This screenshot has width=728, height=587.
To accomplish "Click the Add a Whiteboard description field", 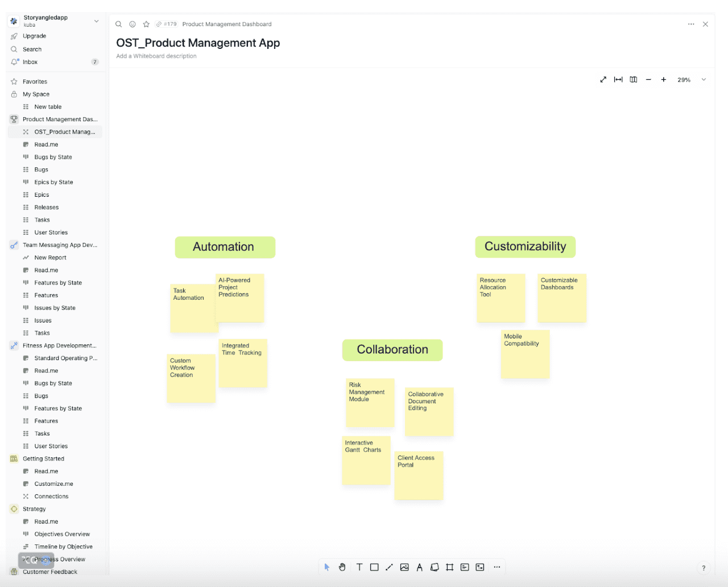I will pyautogui.click(x=156, y=56).
